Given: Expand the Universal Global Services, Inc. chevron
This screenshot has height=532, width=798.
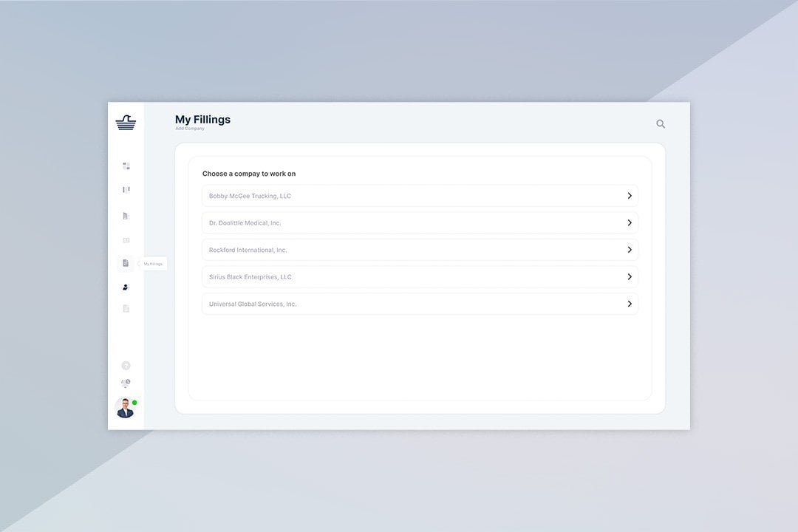Looking at the screenshot, I should [x=630, y=304].
